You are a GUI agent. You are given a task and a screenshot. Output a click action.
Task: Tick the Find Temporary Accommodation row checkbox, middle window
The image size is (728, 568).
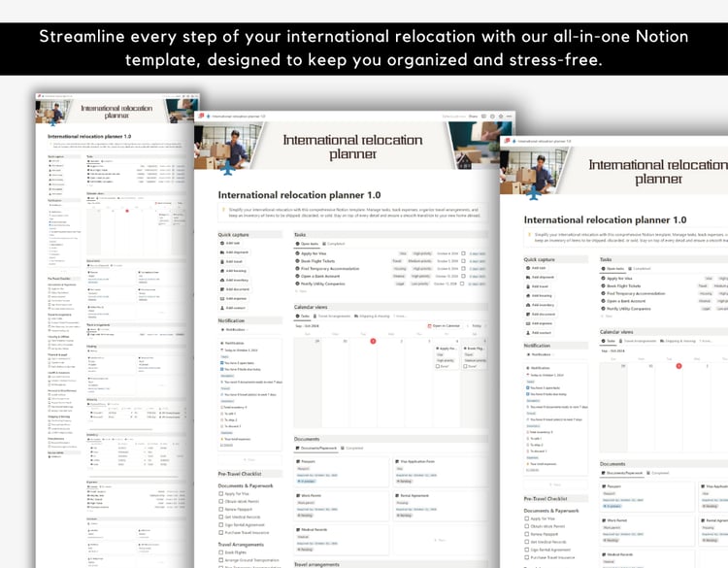coord(463,268)
